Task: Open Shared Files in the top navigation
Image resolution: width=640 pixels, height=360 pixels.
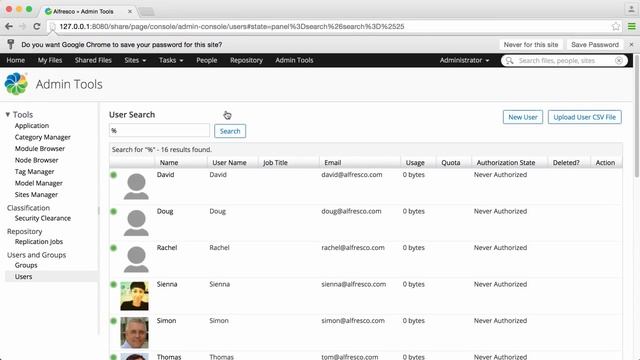Action: (x=93, y=60)
